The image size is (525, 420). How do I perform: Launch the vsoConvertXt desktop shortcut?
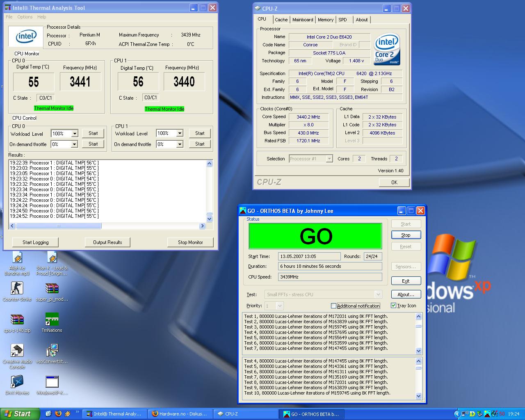click(52, 354)
